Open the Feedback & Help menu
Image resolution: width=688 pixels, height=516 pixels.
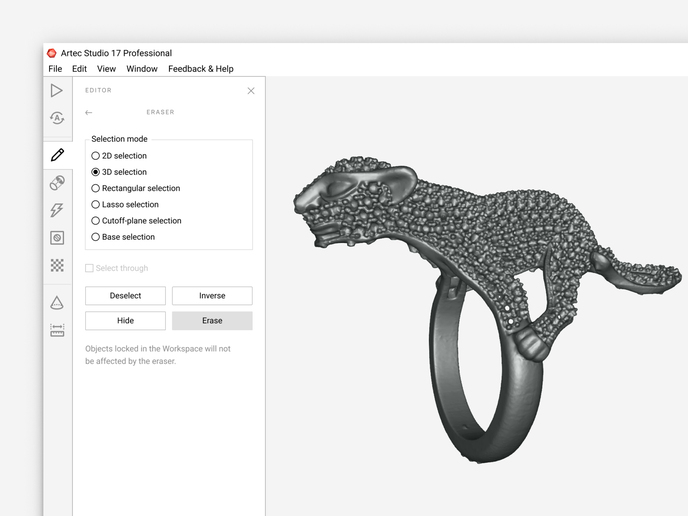tap(200, 69)
